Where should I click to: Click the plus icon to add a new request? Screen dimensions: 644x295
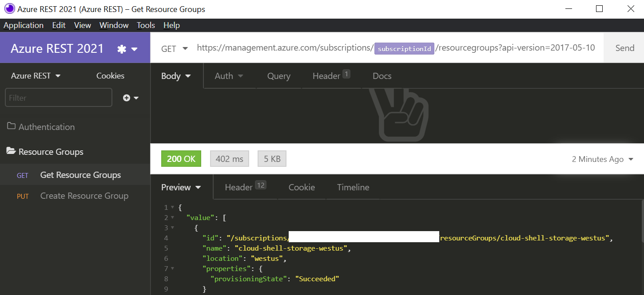coord(127,98)
